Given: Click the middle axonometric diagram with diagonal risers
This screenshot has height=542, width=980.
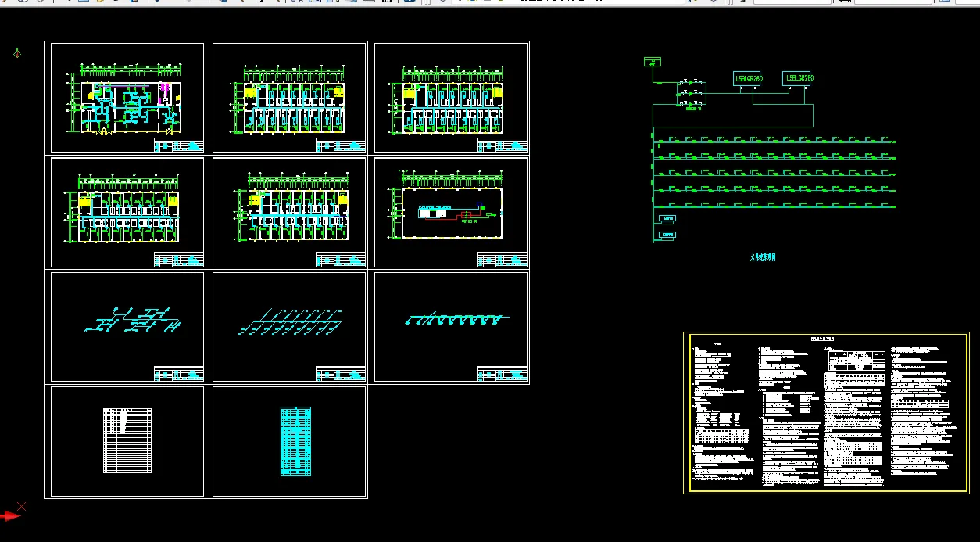Looking at the screenshot, I should tap(291, 321).
